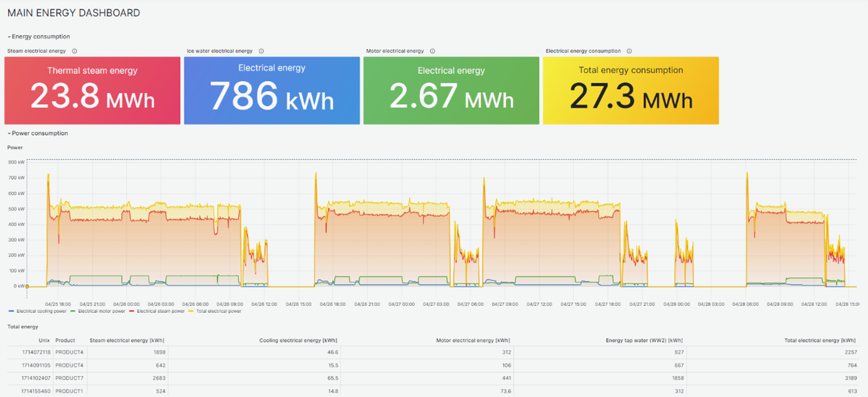Select the blue 786 kWh stat card

(x=272, y=90)
